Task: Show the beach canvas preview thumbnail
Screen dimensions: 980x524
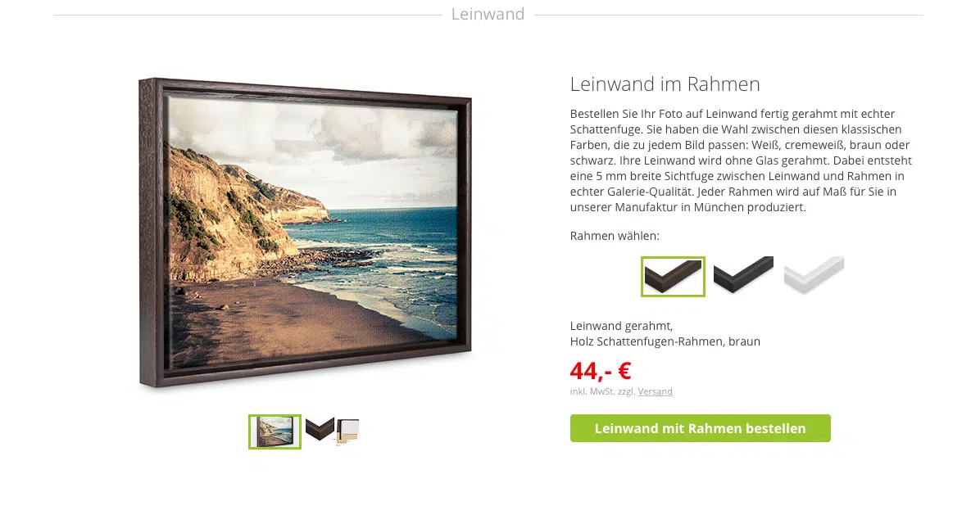Action: coord(274,431)
